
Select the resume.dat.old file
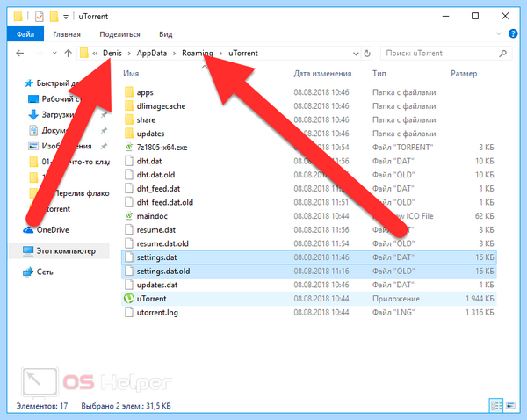click(x=162, y=243)
